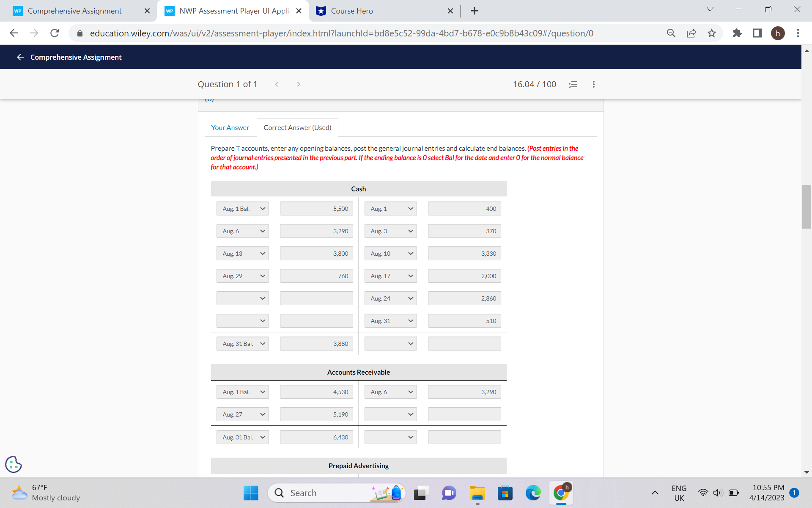Open the question list icon
812x508 pixels.
pos(573,84)
